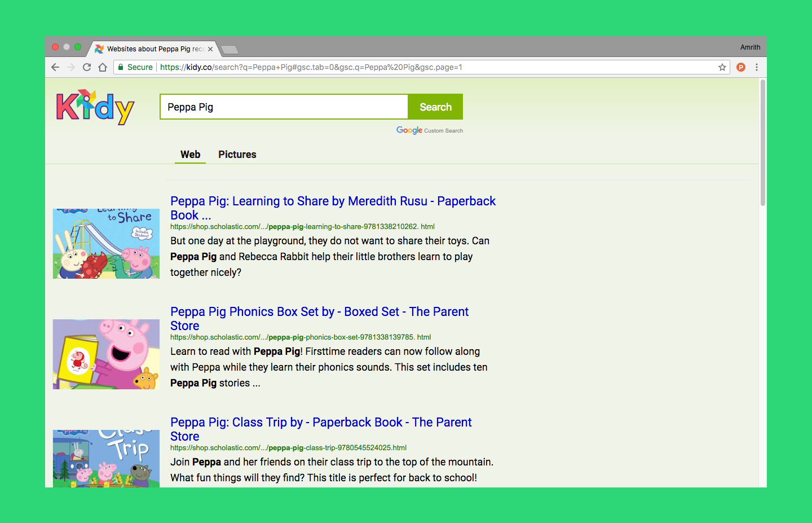Focus the Peppa Pig search box
Image resolution: width=812 pixels, height=523 pixels.
click(x=284, y=107)
